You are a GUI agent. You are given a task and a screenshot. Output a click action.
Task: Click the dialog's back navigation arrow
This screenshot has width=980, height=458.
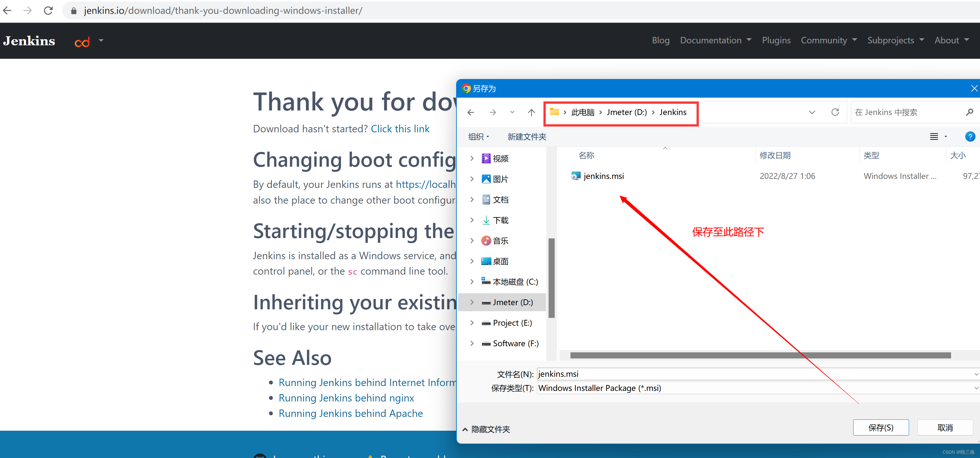click(x=471, y=112)
